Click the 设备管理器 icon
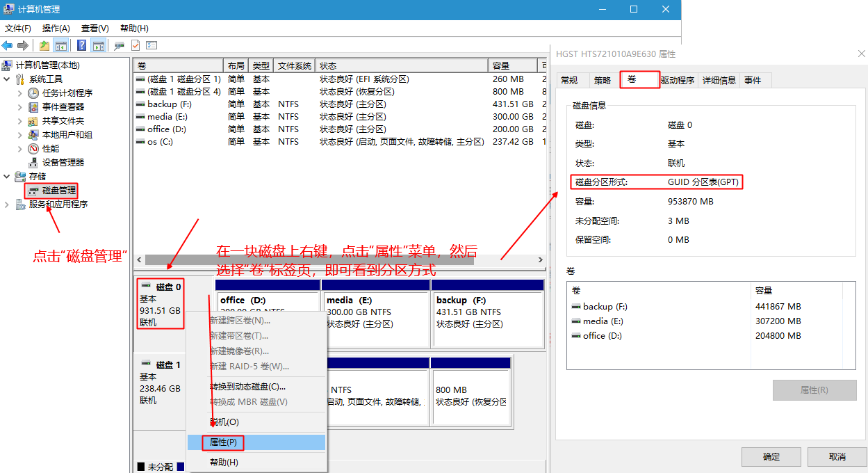 33,163
